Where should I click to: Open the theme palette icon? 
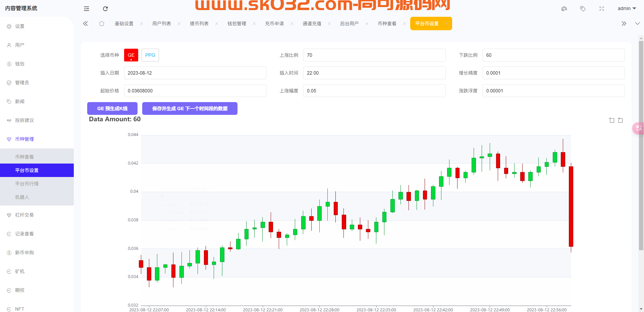(564, 9)
